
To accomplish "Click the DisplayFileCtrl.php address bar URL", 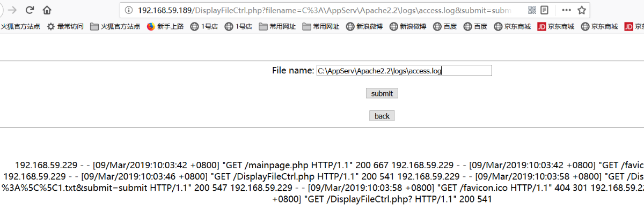I will pyautogui.click(x=322, y=10).
